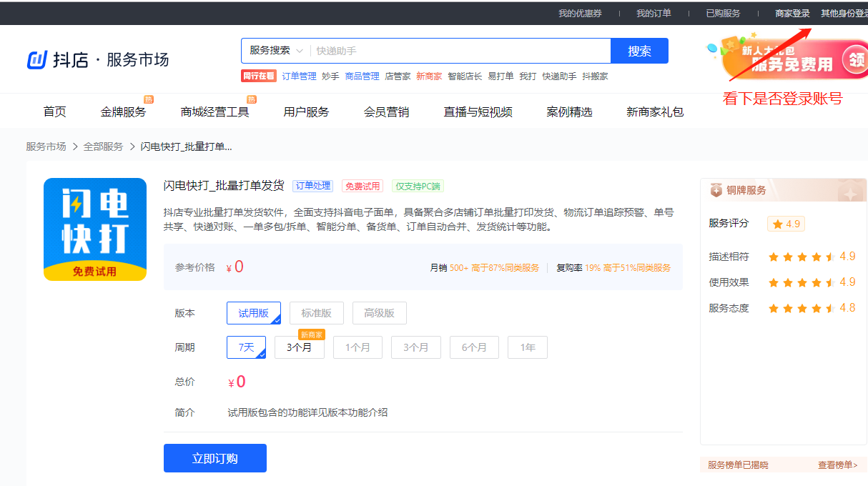Go to the 首页 nav tab
Image resolution: width=868 pixels, height=486 pixels.
(x=54, y=111)
